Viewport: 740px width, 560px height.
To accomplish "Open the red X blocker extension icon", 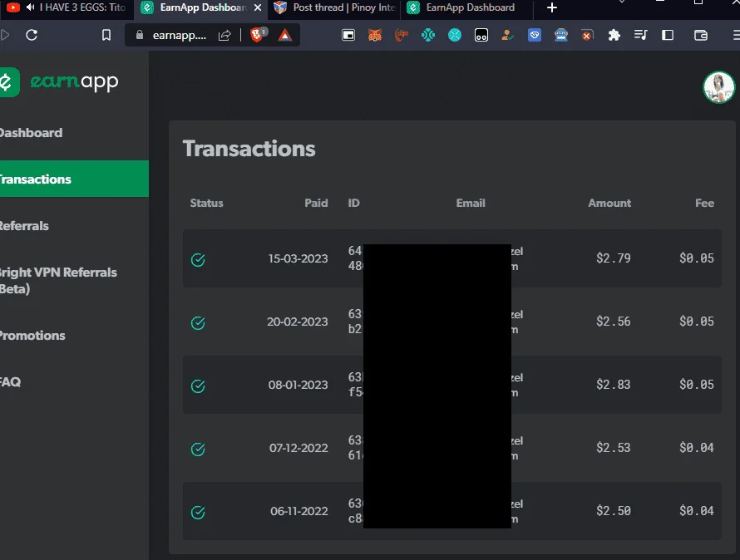I will [x=587, y=35].
